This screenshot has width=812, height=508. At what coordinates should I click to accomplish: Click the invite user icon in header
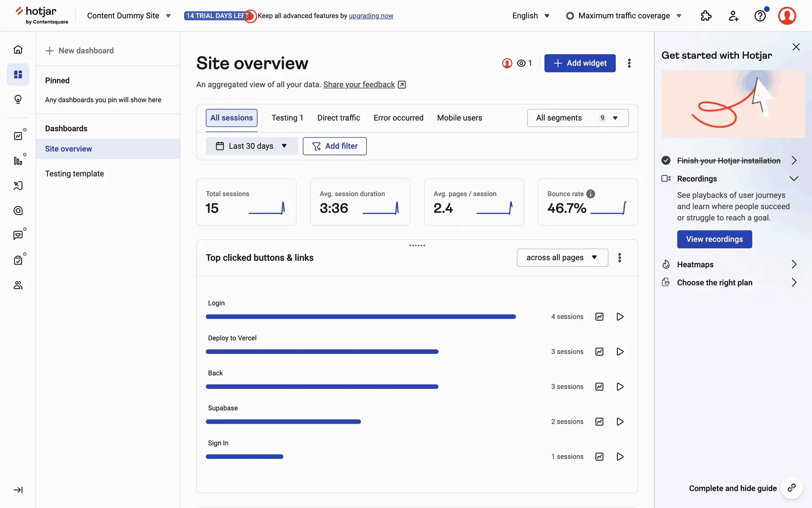tap(733, 16)
